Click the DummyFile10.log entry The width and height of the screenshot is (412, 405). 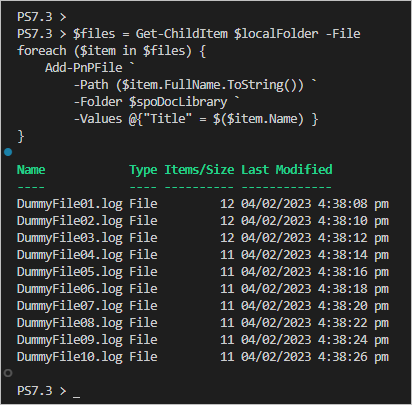tap(70, 357)
